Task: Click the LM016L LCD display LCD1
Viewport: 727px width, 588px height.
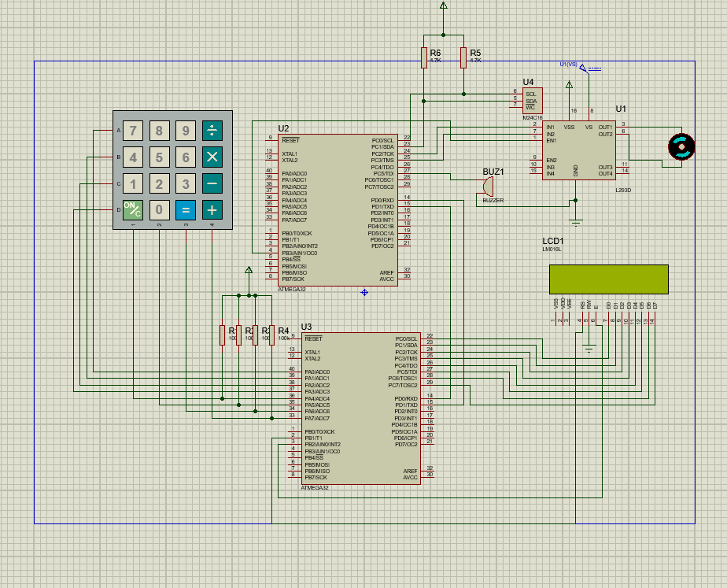Action: [x=610, y=279]
